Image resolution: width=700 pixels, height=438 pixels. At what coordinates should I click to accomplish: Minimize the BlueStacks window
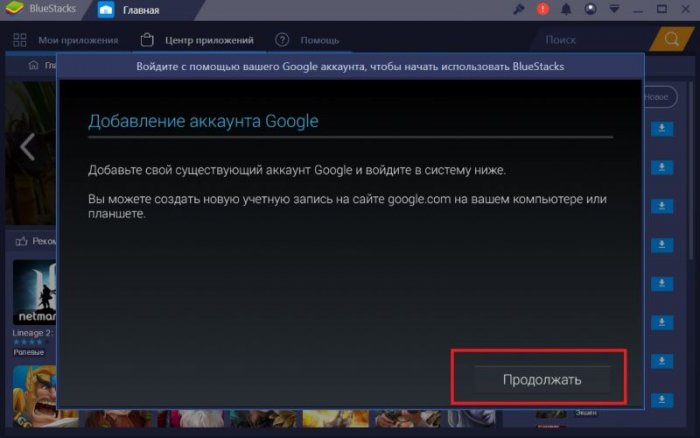(x=638, y=10)
